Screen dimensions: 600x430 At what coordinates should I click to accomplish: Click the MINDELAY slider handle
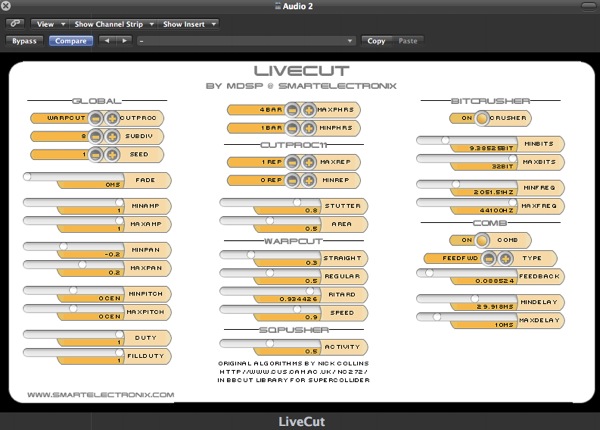pos(474,298)
